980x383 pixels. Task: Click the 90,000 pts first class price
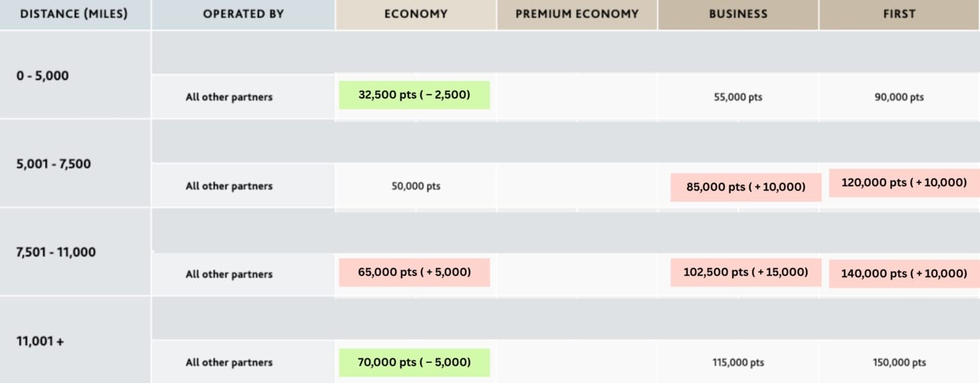tap(899, 97)
